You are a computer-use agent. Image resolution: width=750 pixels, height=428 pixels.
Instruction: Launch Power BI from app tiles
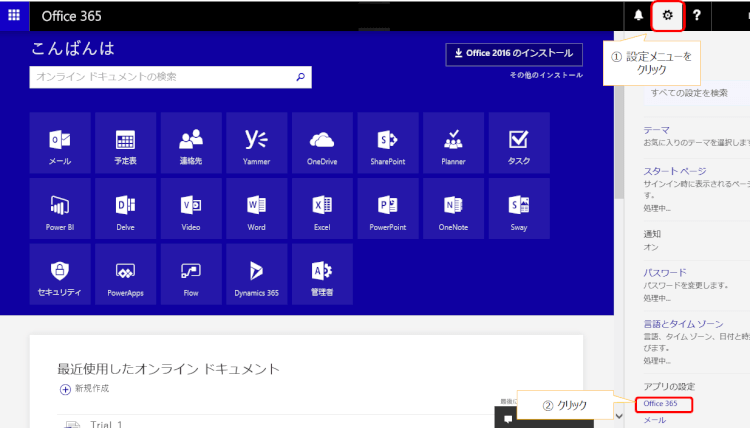pos(60,208)
